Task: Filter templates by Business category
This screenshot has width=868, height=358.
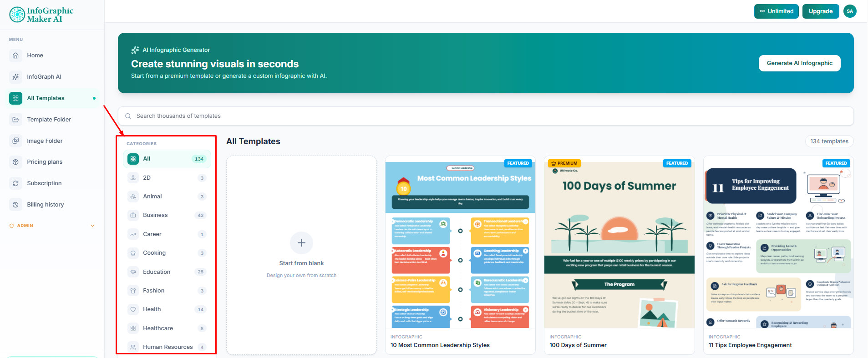Action: click(x=167, y=215)
